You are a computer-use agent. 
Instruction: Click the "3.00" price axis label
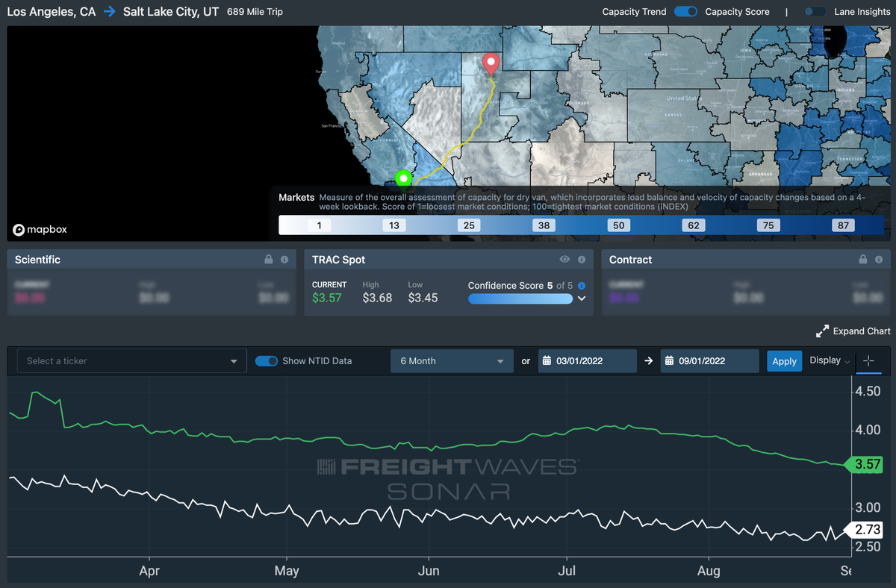pyautogui.click(x=868, y=507)
